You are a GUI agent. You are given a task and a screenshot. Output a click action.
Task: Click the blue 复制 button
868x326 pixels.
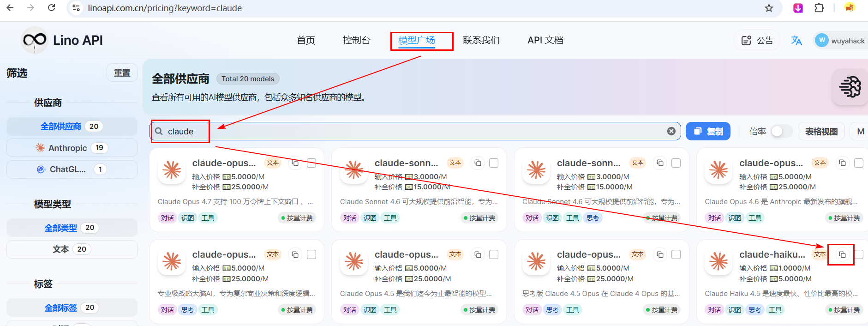coord(708,132)
